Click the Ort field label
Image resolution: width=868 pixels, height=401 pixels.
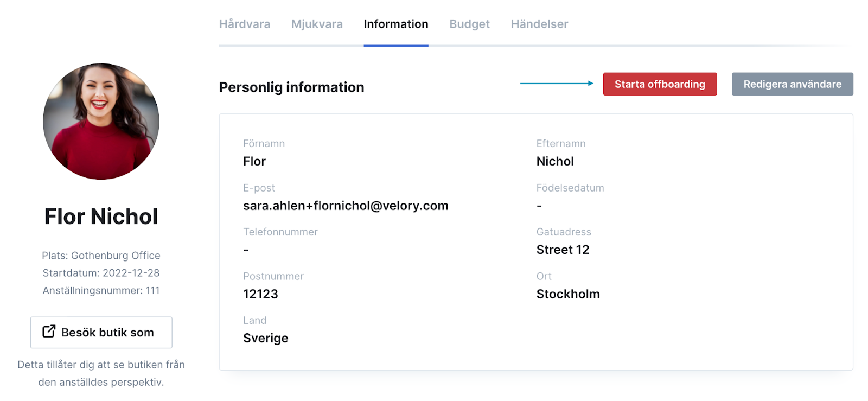tap(544, 276)
